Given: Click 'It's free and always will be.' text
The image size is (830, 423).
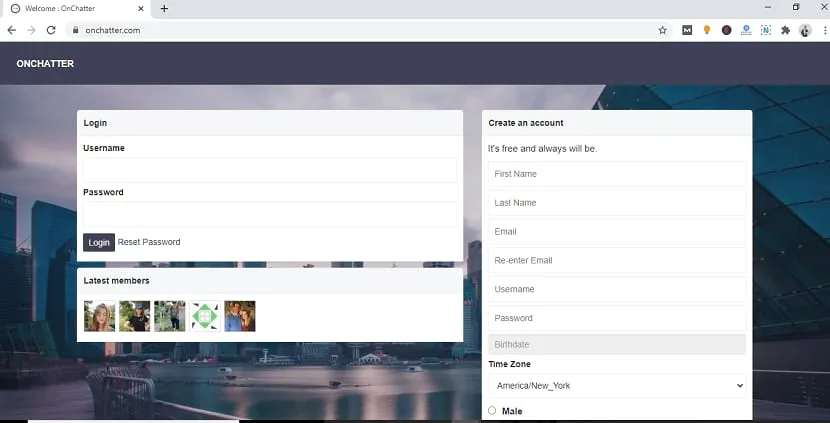Looking at the screenshot, I should click(x=543, y=149).
